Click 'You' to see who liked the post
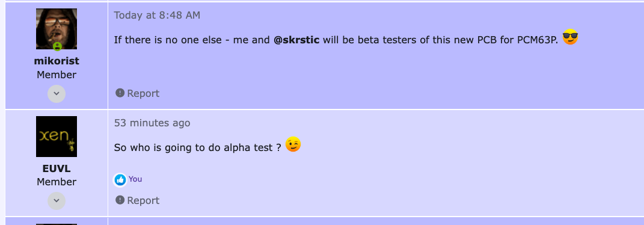 tap(135, 179)
